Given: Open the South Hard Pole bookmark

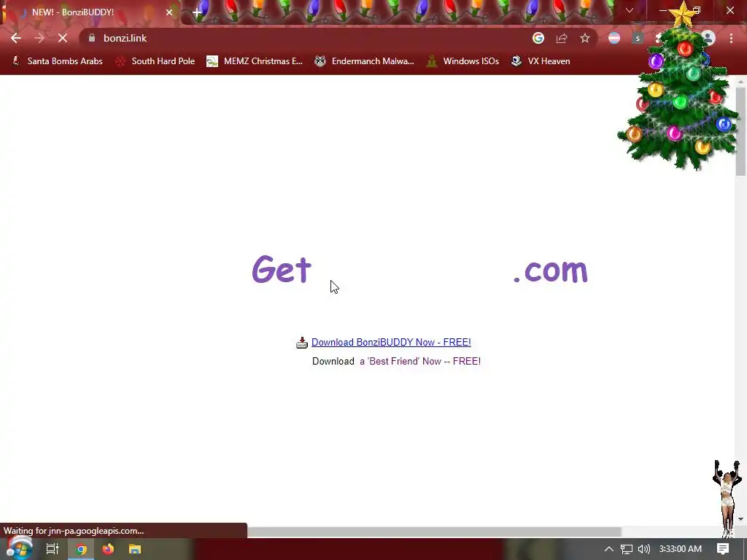Looking at the screenshot, I should click(155, 61).
